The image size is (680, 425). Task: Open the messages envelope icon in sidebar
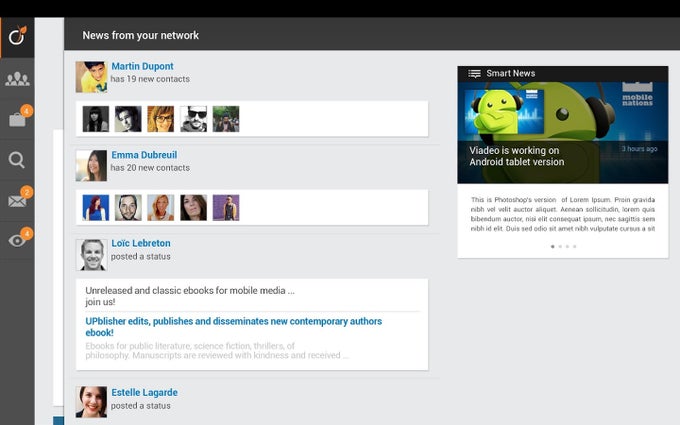click(17, 201)
